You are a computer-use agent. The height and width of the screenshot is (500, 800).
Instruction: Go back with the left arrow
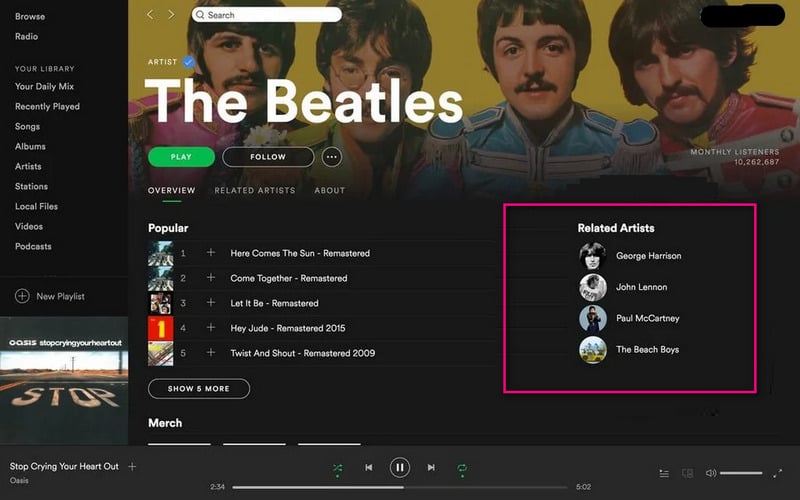(150, 15)
